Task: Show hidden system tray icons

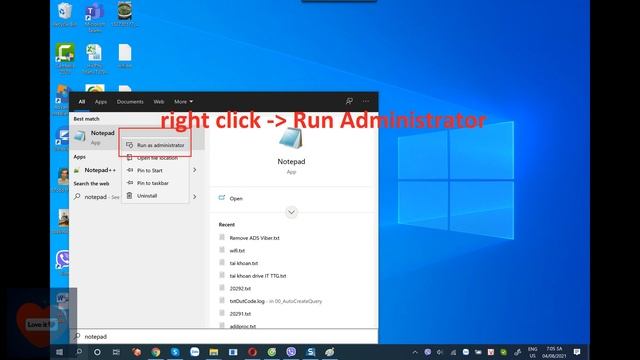Action: point(415,352)
